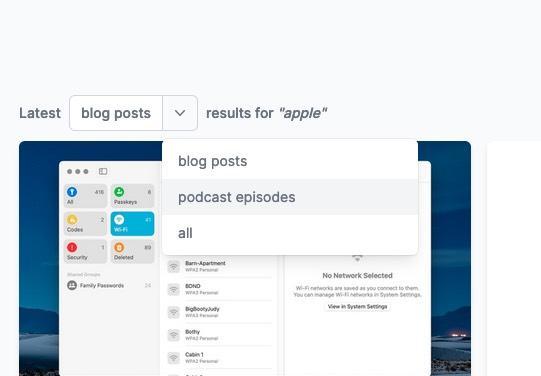The width and height of the screenshot is (541, 376).
Task: Click the red Security icon
Action: pos(72,247)
